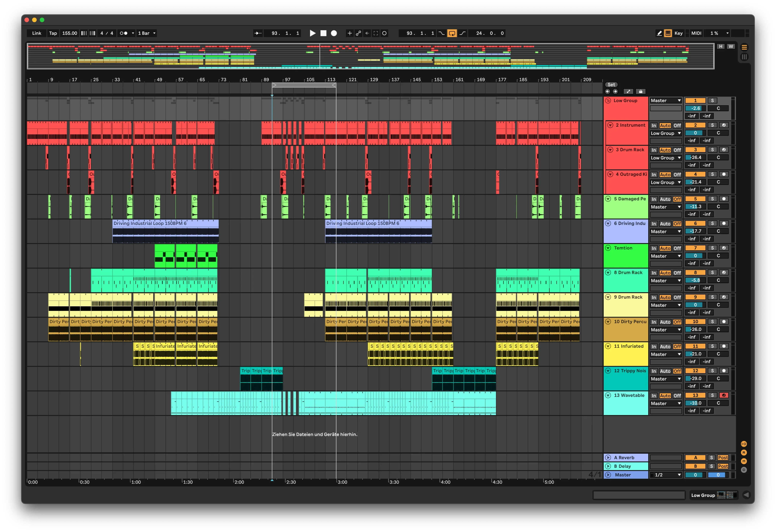Click the Tap tempo button
776x532 pixels.
pyautogui.click(x=53, y=33)
